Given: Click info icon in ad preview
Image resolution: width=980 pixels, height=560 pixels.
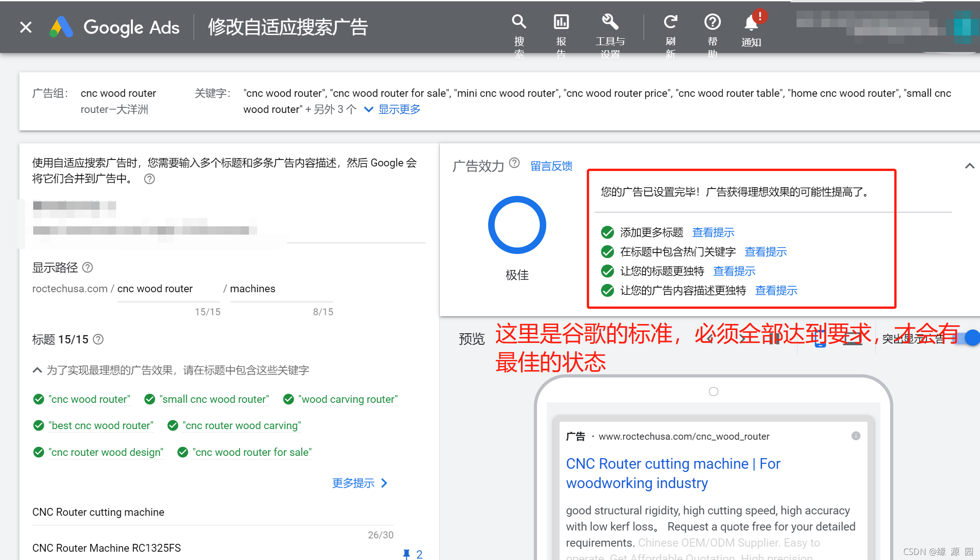Looking at the screenshot, I should point(856,436).
